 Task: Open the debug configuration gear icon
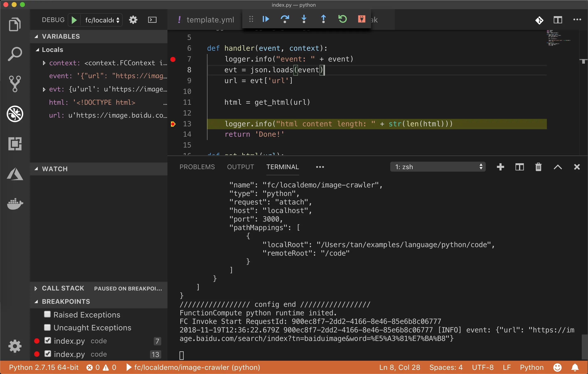[x=133, y=20]
